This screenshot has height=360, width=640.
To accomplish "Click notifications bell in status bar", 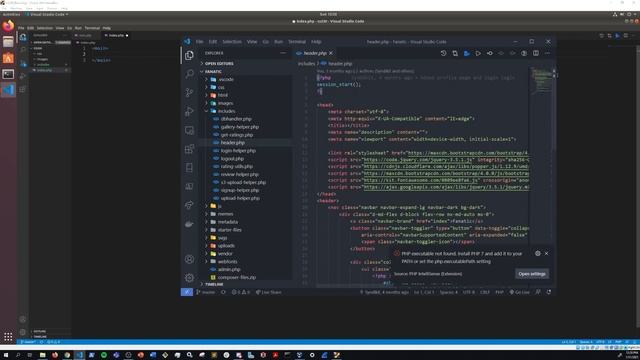I will click(x=549, y=292).
